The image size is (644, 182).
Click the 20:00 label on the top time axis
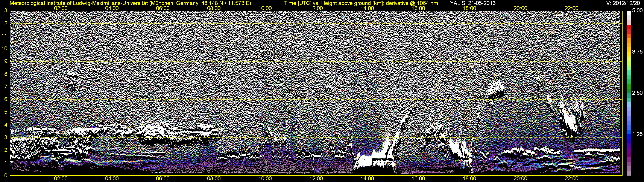(x=521, y=8)
